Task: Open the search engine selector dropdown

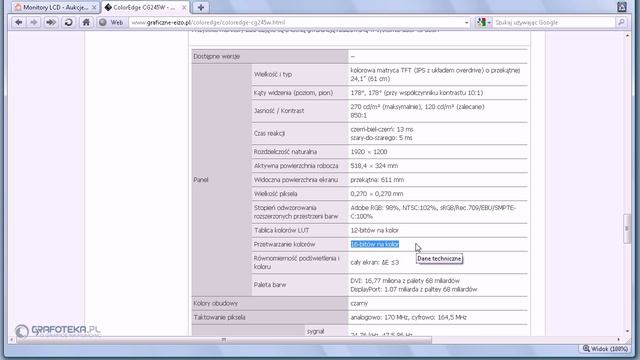Action: (484, 22)
